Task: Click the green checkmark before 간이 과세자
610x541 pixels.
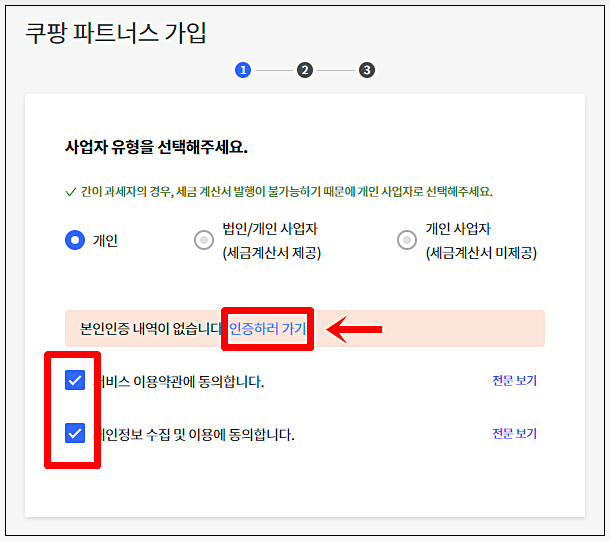Action: [x=70, y=192]
